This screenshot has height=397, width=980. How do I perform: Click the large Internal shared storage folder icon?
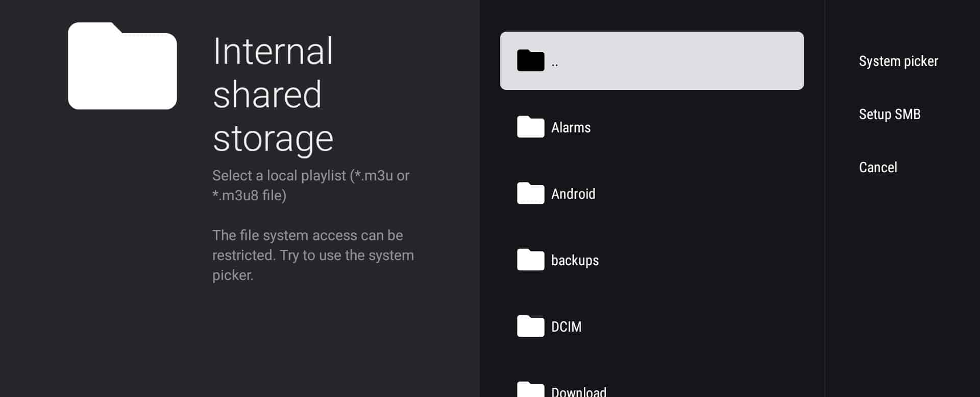[x=122, y=66]
